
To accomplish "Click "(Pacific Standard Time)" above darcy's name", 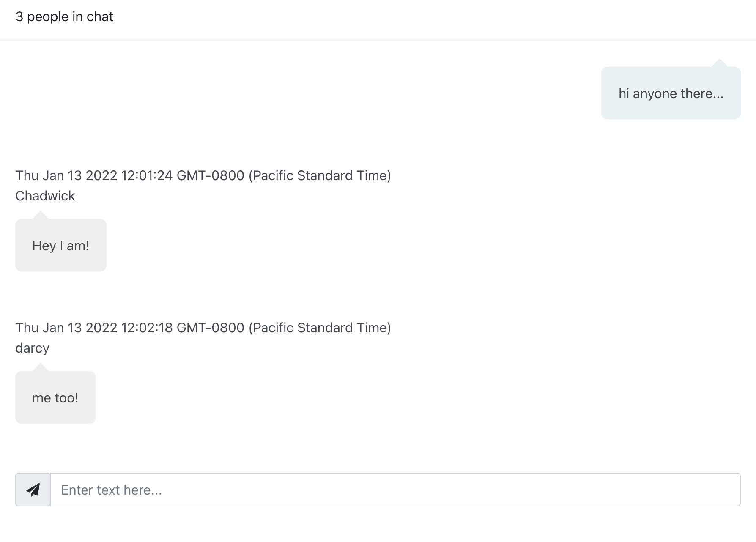I will click(x=320, y=328).
